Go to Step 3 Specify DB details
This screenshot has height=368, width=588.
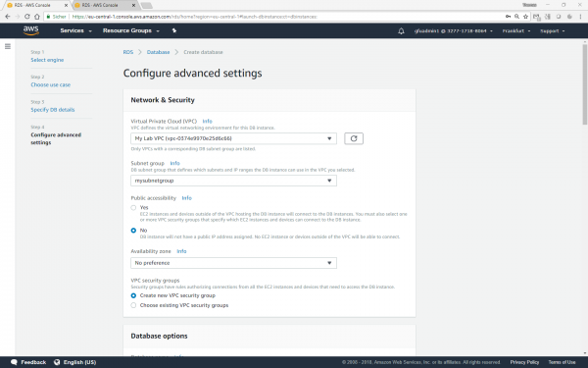click(53, 110)
